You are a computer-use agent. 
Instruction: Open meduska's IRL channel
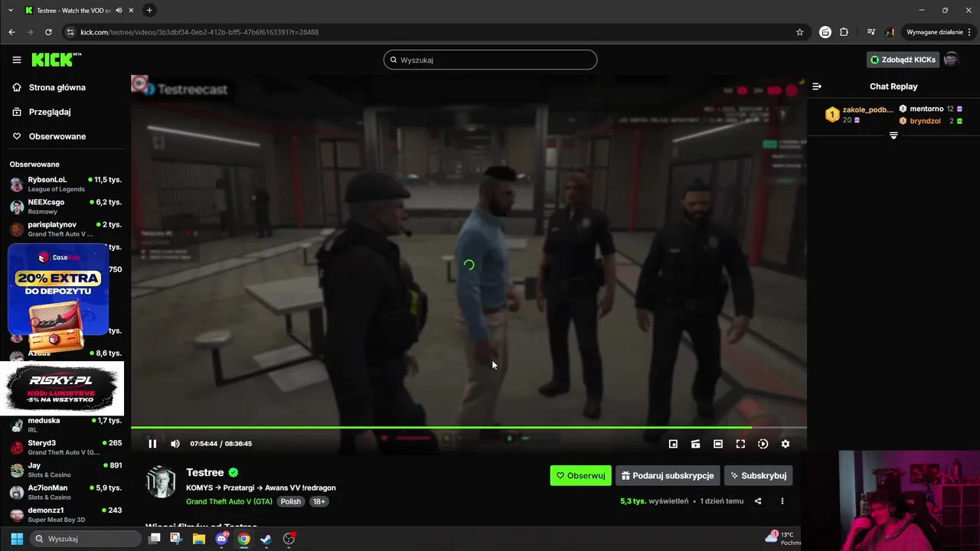(65, 425)
